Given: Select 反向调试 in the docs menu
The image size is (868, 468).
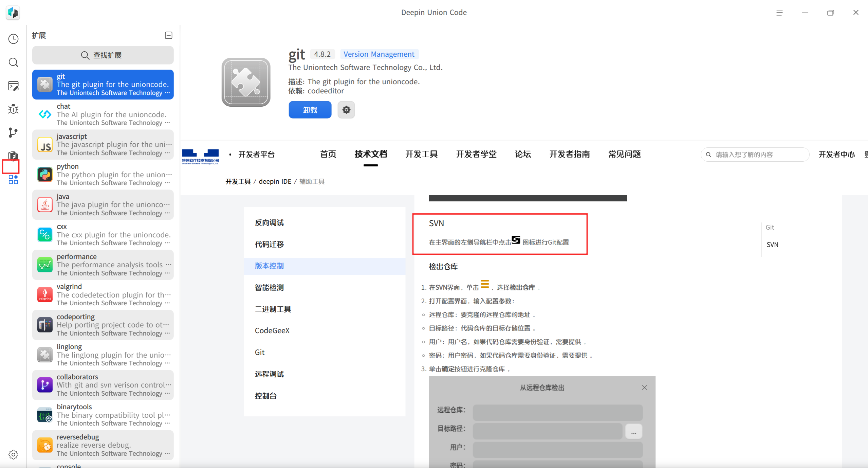Looking at the screenshot, I should [269, 223].
